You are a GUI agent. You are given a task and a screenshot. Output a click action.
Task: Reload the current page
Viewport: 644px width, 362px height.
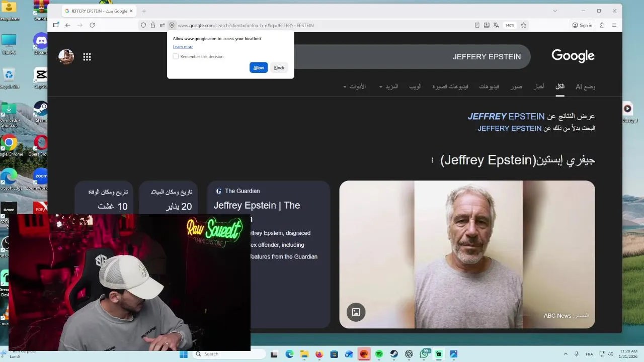tap(92, 25)
